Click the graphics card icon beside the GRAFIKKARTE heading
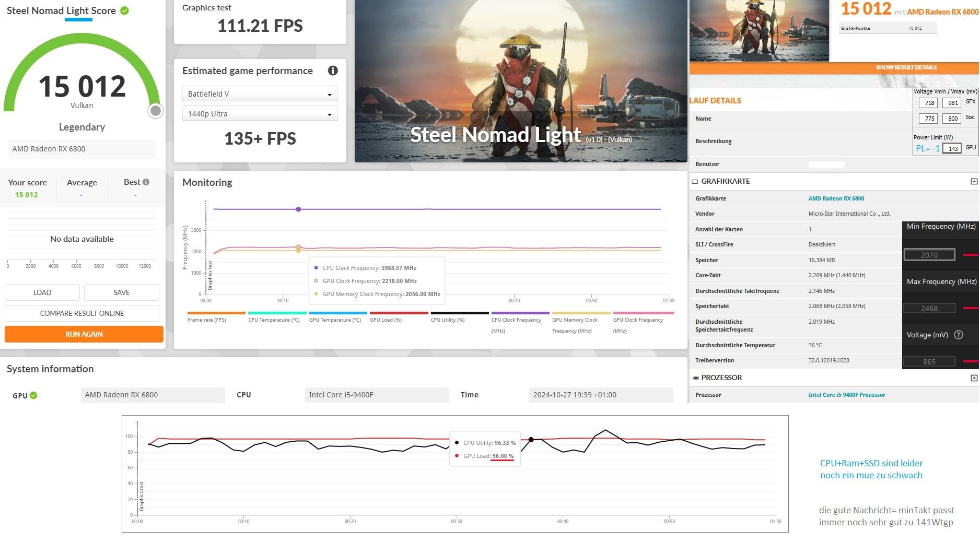The height and width of the screenshot is (542, 980). click(x=695, y=182)
